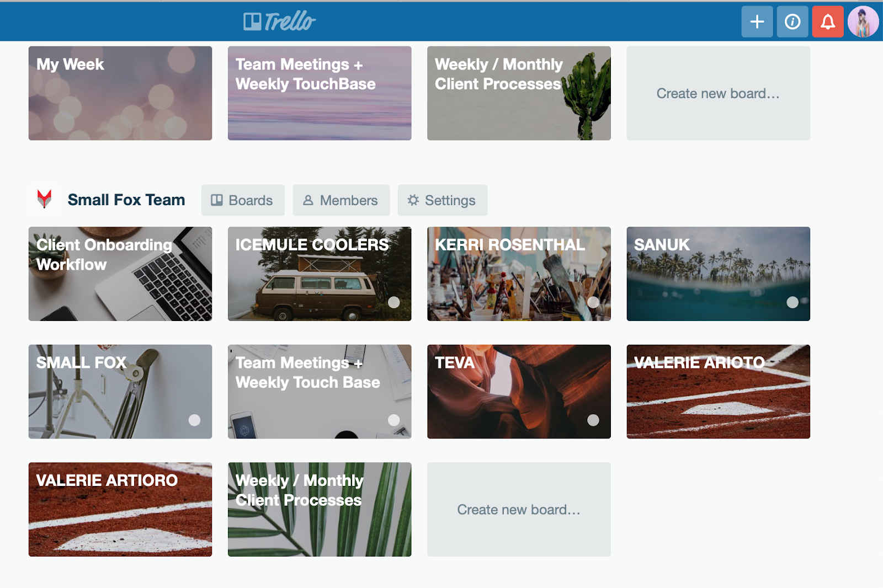Open the Team Meetings + Weekly Touch Base team board
The image size is (883, 588).
[320, 392]
